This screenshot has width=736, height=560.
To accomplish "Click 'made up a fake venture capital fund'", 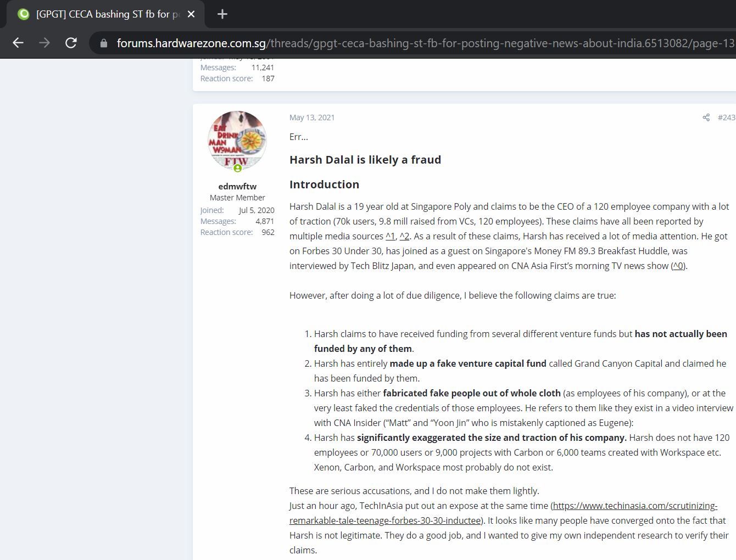I will 468,363.
